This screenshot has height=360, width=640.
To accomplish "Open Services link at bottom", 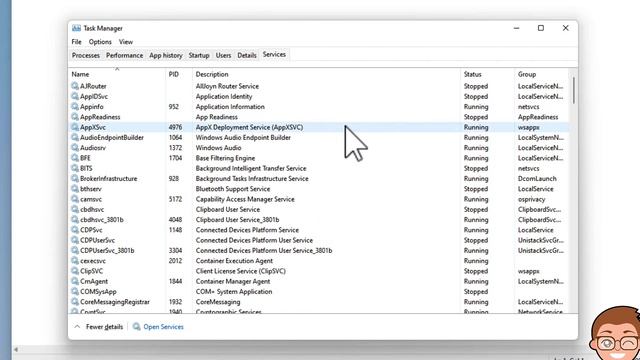I will [163, 327].
